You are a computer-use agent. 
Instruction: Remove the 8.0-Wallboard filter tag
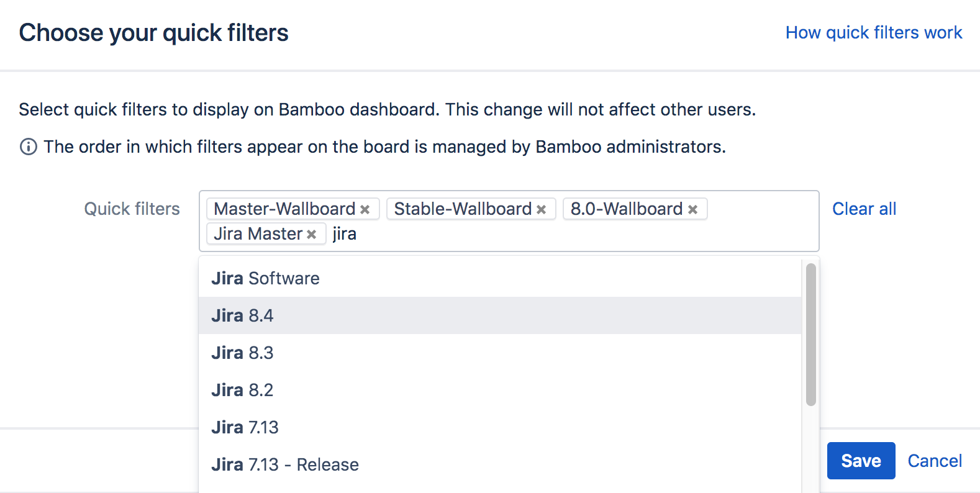[692, 209]
